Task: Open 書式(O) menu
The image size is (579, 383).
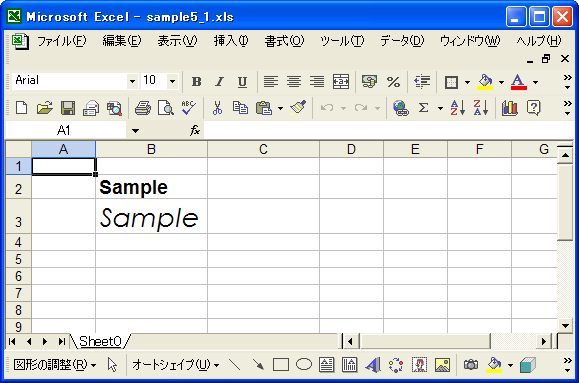Action: pos(284,41)
